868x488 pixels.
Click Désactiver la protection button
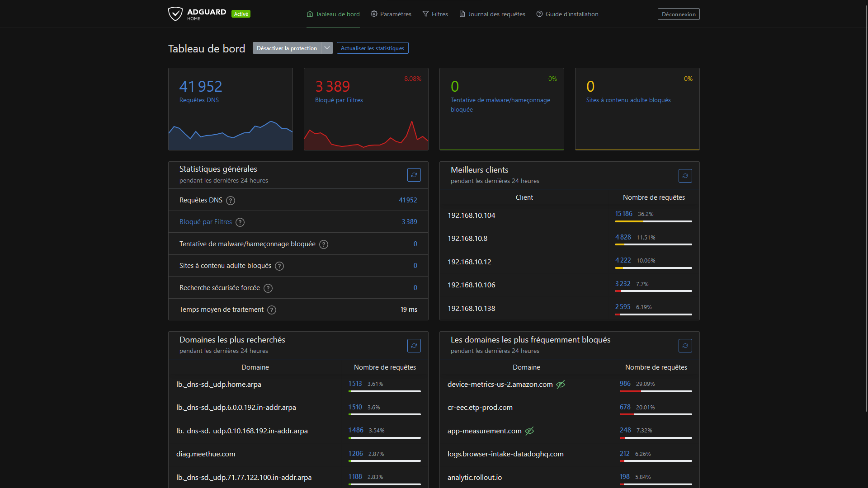pyautogui.click(x=287, y=48)
